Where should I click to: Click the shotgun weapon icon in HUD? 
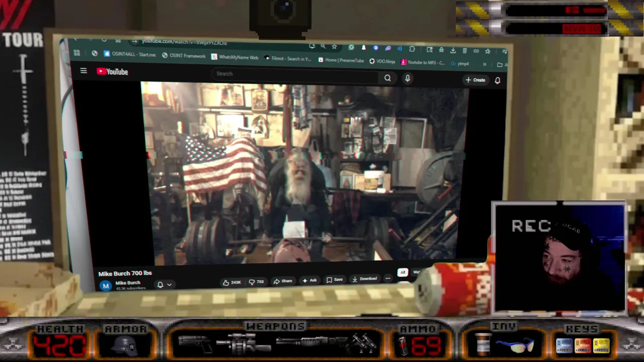pos(311,342)
